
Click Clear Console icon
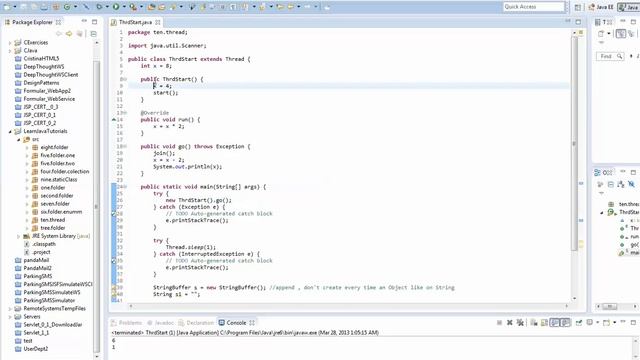[534, 323]
